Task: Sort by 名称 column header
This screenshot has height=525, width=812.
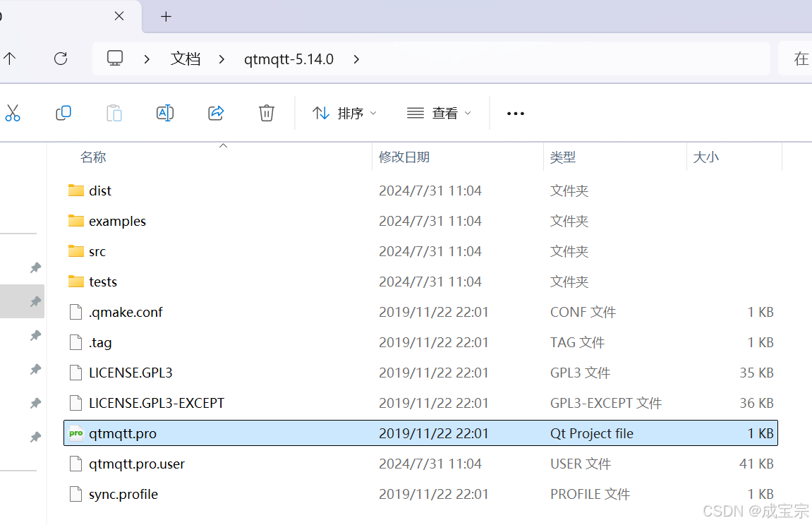Action: [93, 157]
